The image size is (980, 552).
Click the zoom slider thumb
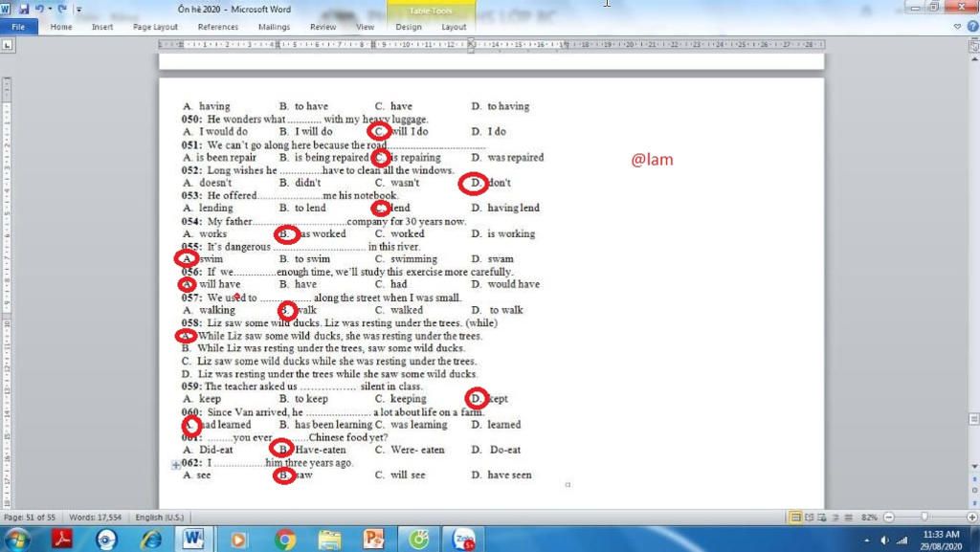coord(924,517)
